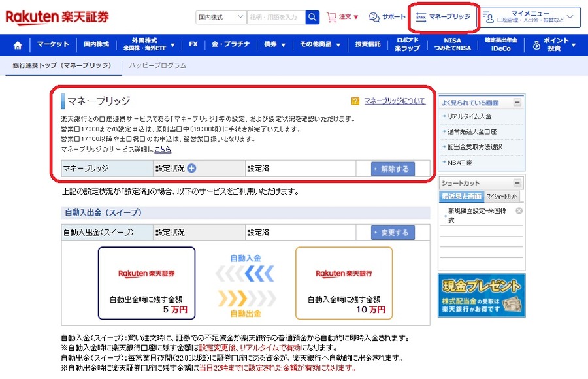Open 投資信託 menu
The image size is (588, 379).
point(367,44)
